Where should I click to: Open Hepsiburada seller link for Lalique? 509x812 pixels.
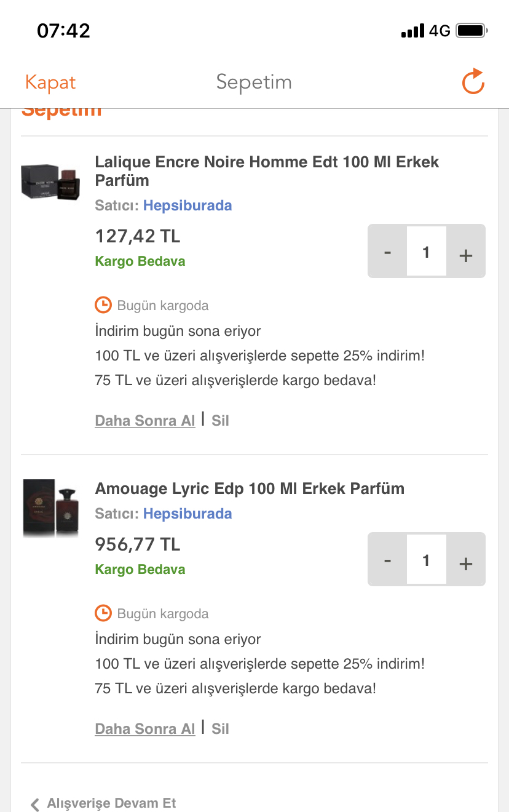[x=187, y=205]
